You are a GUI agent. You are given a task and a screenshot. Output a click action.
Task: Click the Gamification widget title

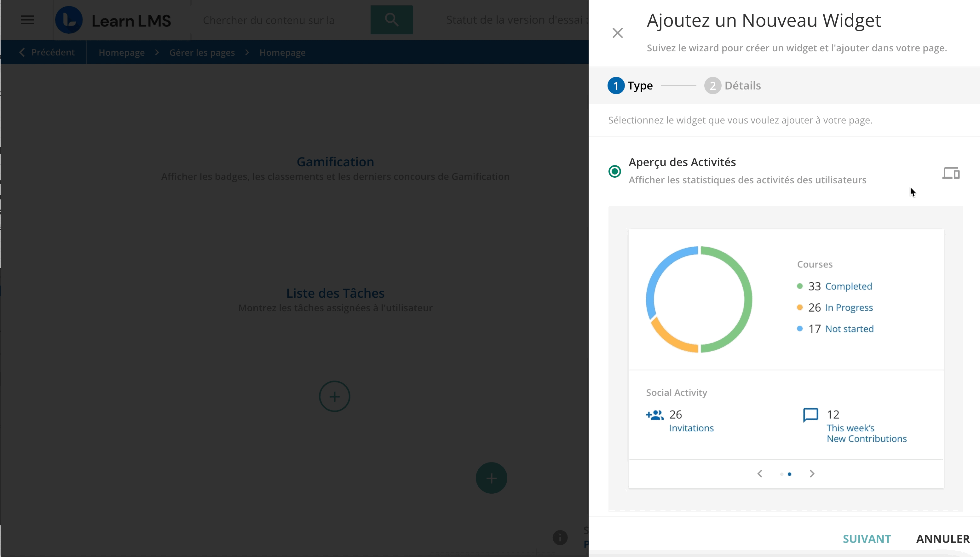(x=336, y=162)
